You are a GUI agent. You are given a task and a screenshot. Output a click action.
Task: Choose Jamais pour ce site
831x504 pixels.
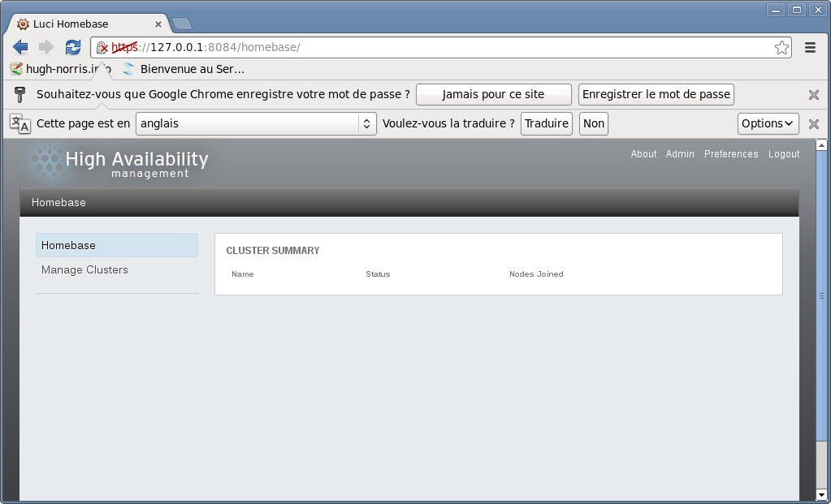pyautogui.click(x=493, y=94)
